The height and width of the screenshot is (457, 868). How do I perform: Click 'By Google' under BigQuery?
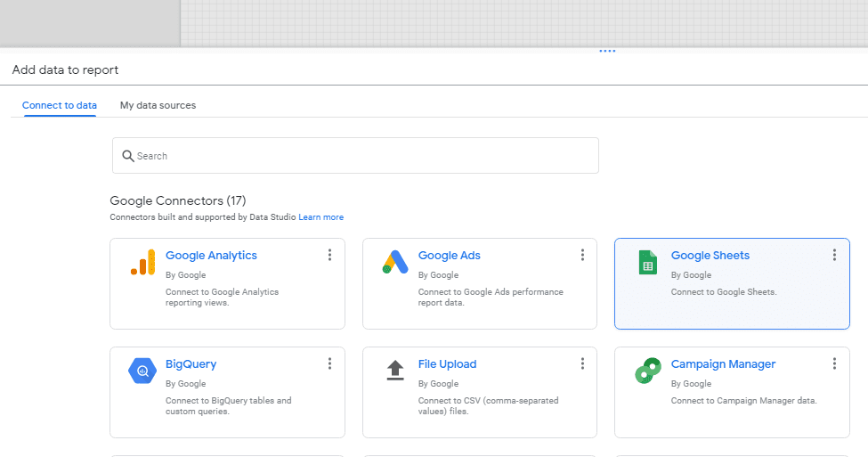point(185,383)
